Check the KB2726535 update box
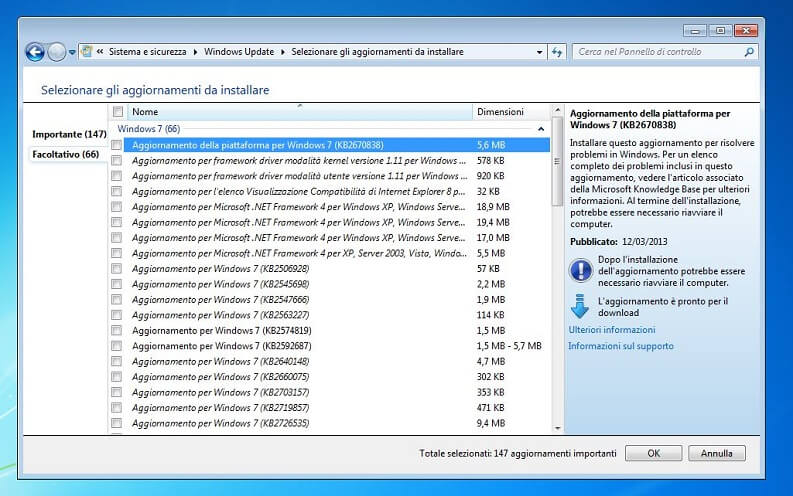The width and height of the screenshot is (793, 496). click(x=117, y=423)
